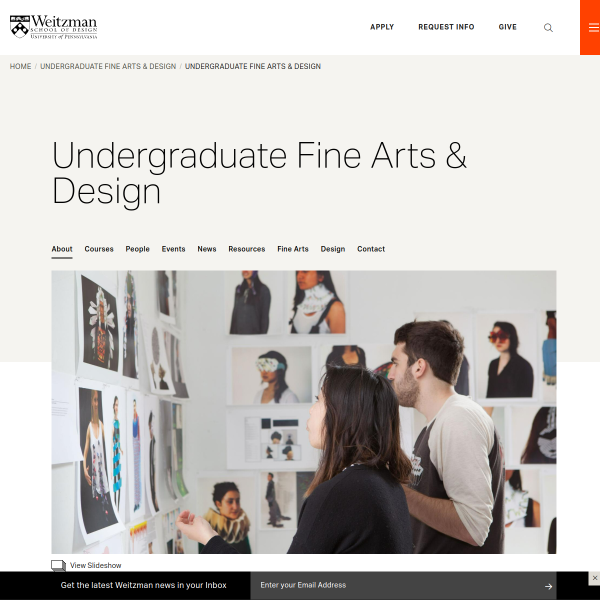Click the View Slideshow icon
Screen dimensions: 600x600
pos(59,566)
